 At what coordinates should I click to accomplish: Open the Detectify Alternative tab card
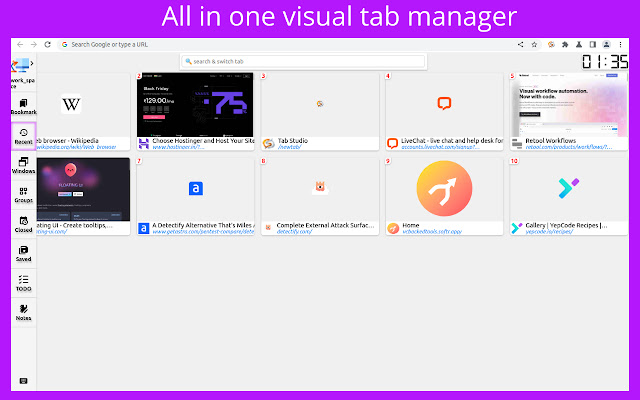pos(196,196)
